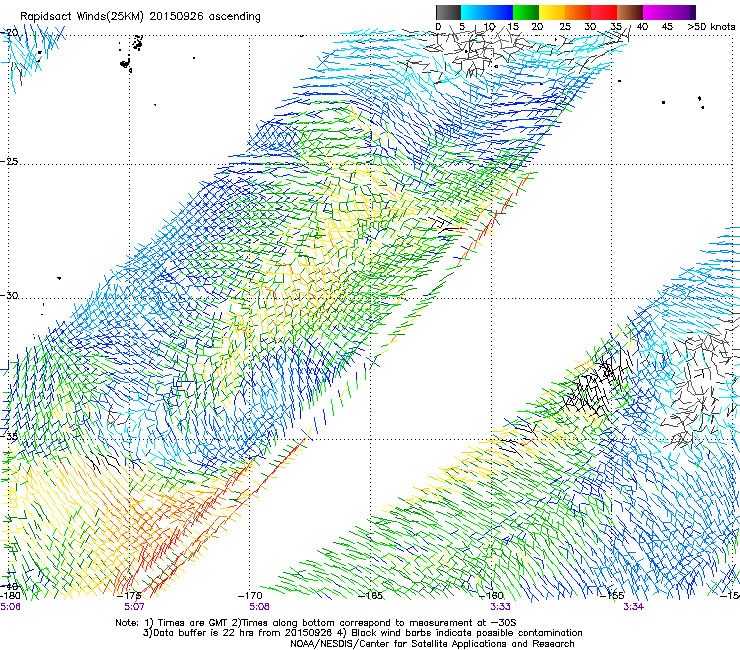Image resolution: width=740 pixels, height=650 pixels.
Task: Click the -160 longitude axis label
Action: click(492, 596)
